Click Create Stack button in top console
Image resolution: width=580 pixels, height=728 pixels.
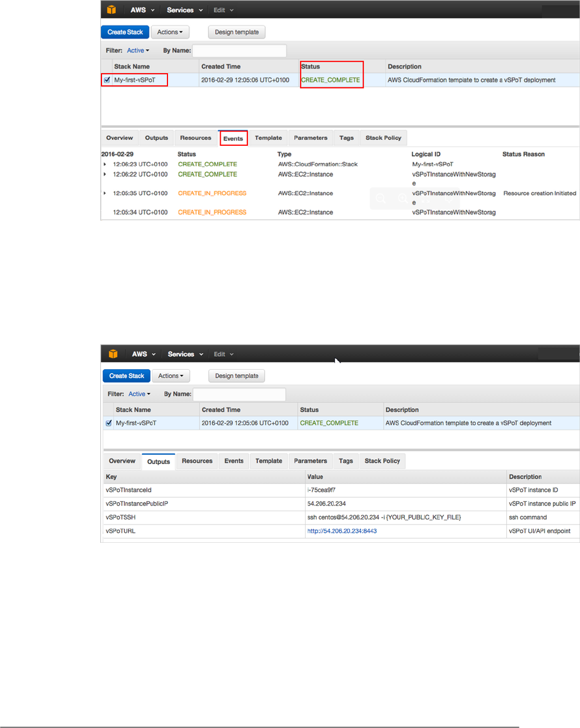(x=125, y=32)
